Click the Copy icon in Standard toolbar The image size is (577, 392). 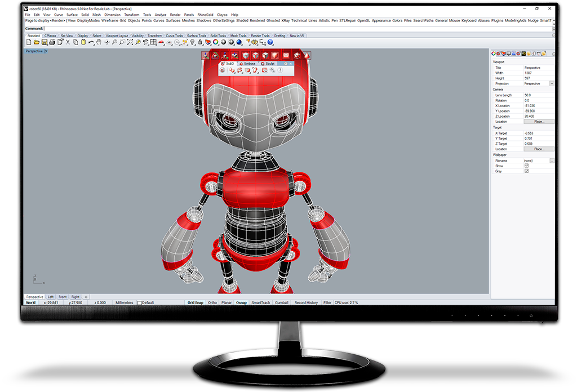(76, 42)
